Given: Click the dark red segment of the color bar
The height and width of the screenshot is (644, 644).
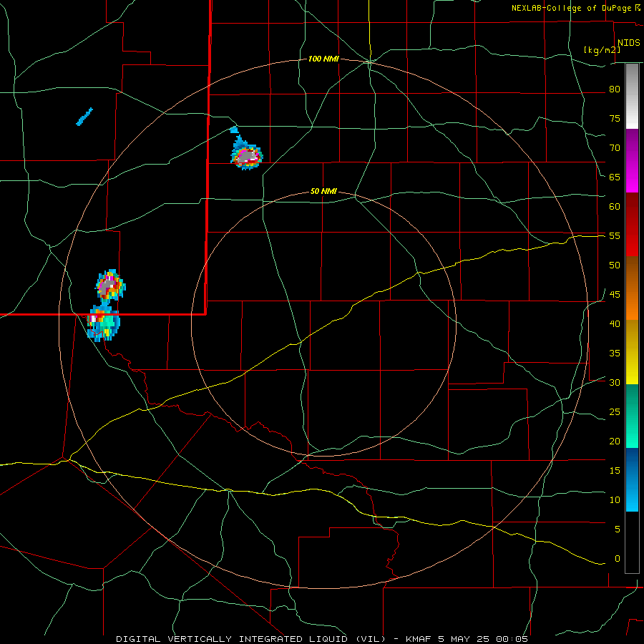Looking at the screenshot, I should point(632,225).
